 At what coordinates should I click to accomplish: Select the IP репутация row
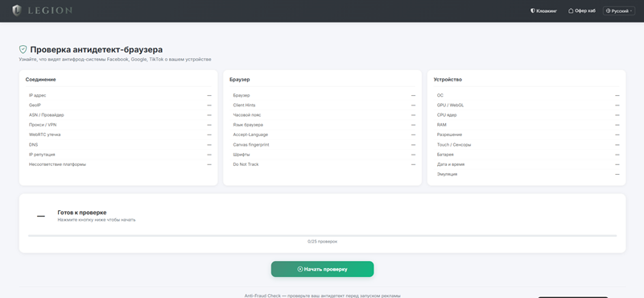[118, 155]
